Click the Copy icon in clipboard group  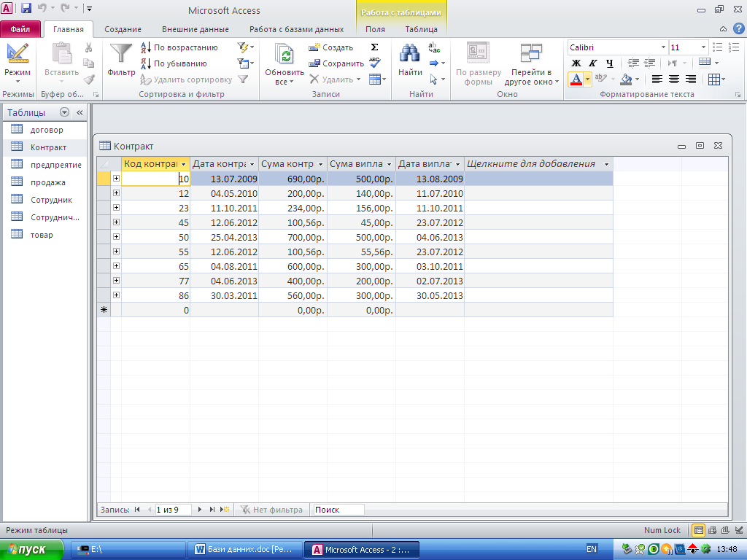coord(88,63)
